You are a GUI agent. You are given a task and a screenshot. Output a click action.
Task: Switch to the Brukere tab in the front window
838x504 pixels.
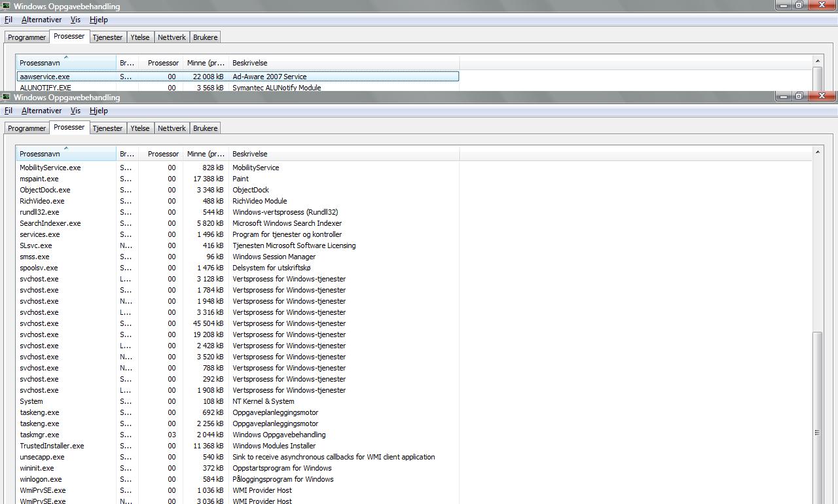coord(205,128)
